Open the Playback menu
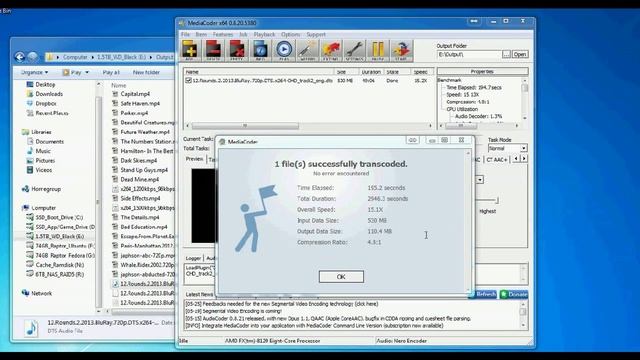This screenshot has height=360, width=640. [x=264, y=35]
